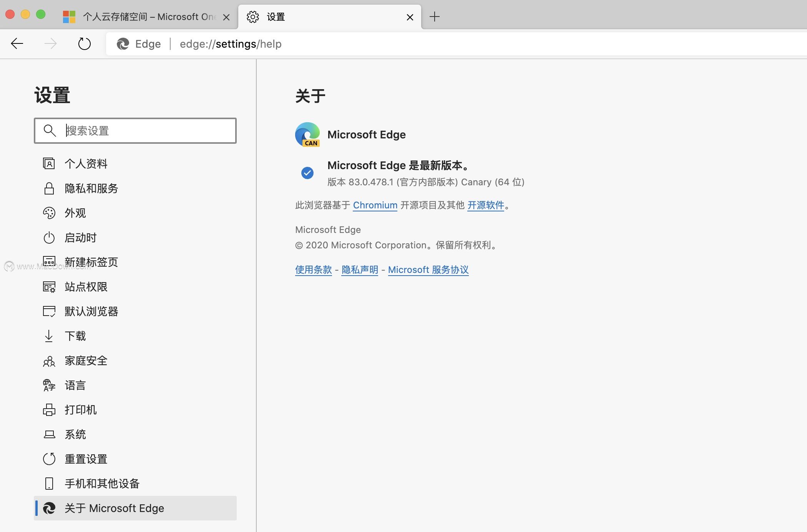Click the Microsoft Edge 是最新版本 status text
Screen dimensions: 807x532
(398, 166)
